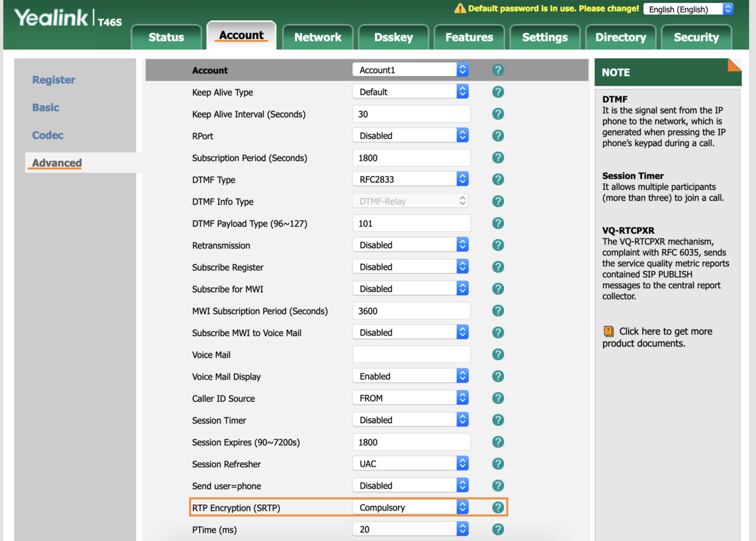Open the Register sidebar page
756x541 pixels.
click(x=54, y=80)
